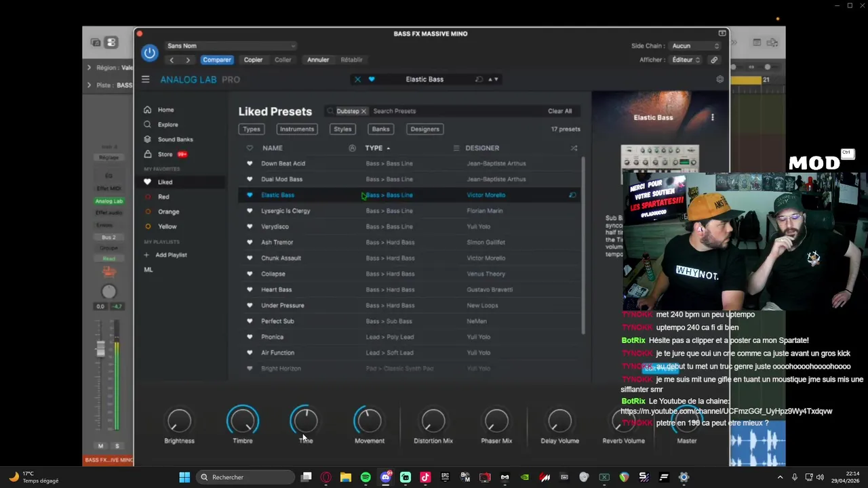Image resolution: width=868 pixels, height=488 pixels.
Task: Open the Windows Start menu
Action: (x=184, y=477)
